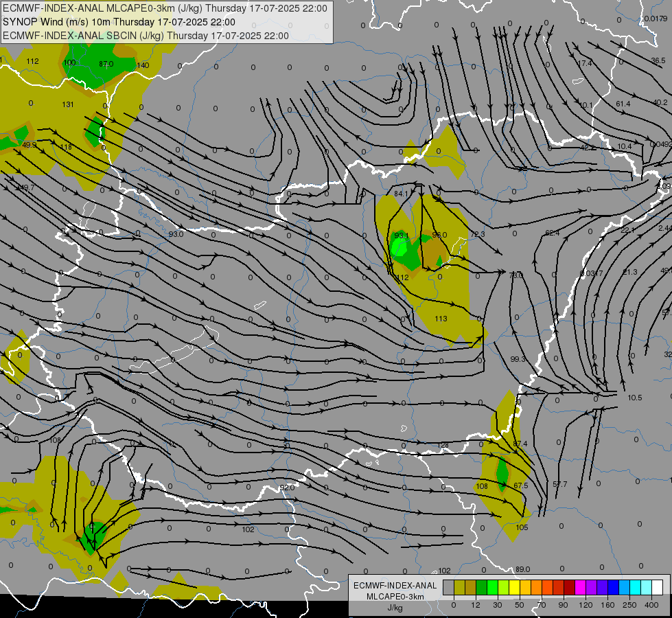Click the map value 93.1

point(402,236)
